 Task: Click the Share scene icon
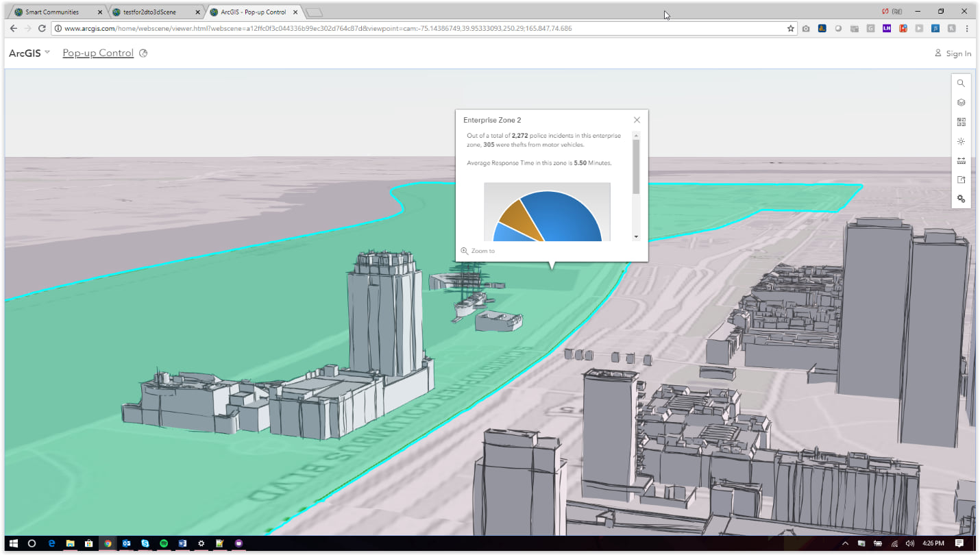[x=961, y=180]
